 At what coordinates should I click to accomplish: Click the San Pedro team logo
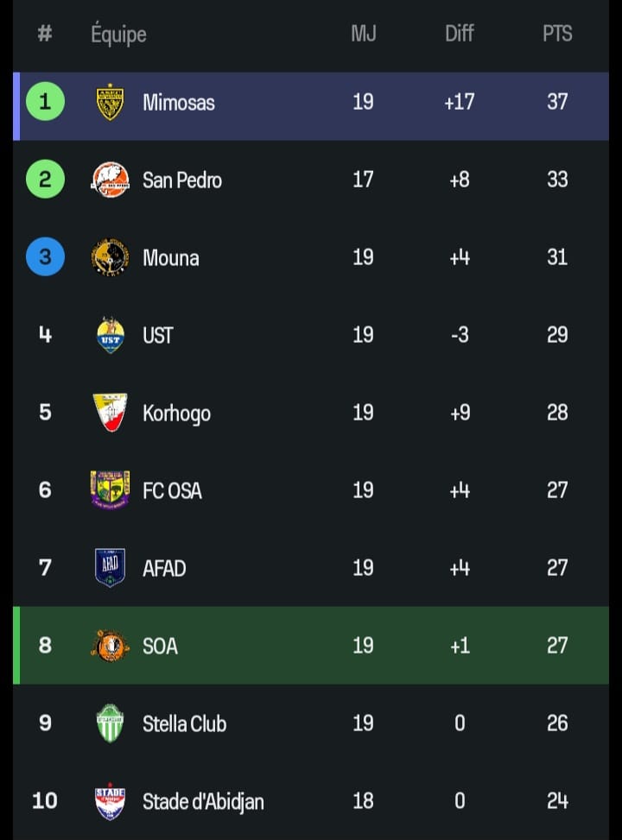(110, 180)
